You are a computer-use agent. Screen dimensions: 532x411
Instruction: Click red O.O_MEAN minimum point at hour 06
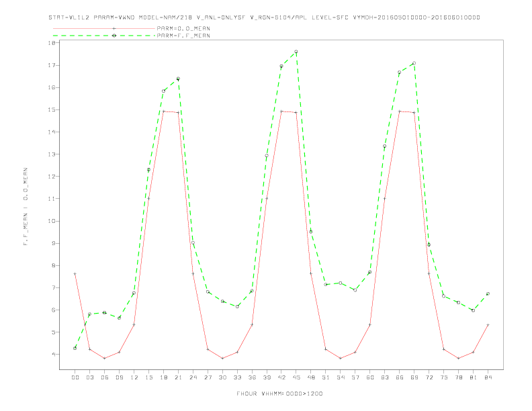[105, 358]
